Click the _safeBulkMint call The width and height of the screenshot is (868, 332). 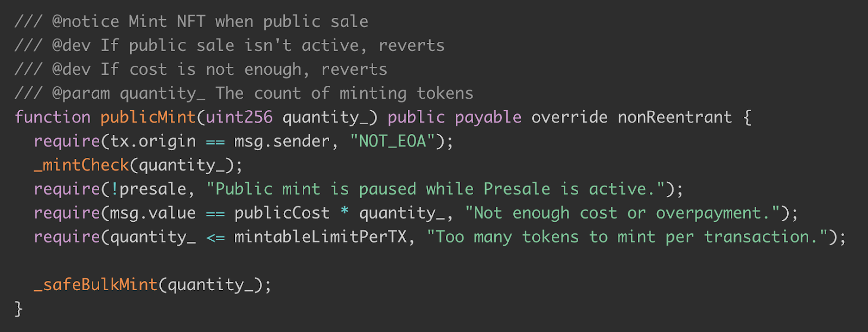click(95, 284)
